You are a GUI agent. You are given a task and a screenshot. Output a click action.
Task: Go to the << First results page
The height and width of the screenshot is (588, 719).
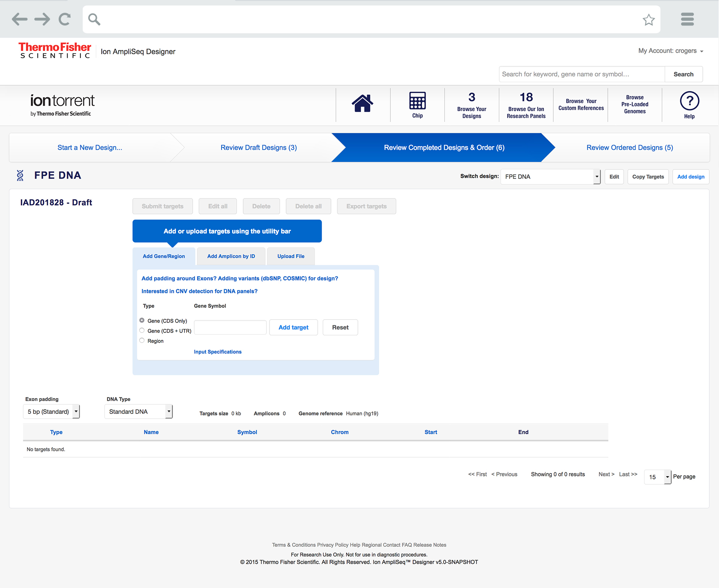477,474
